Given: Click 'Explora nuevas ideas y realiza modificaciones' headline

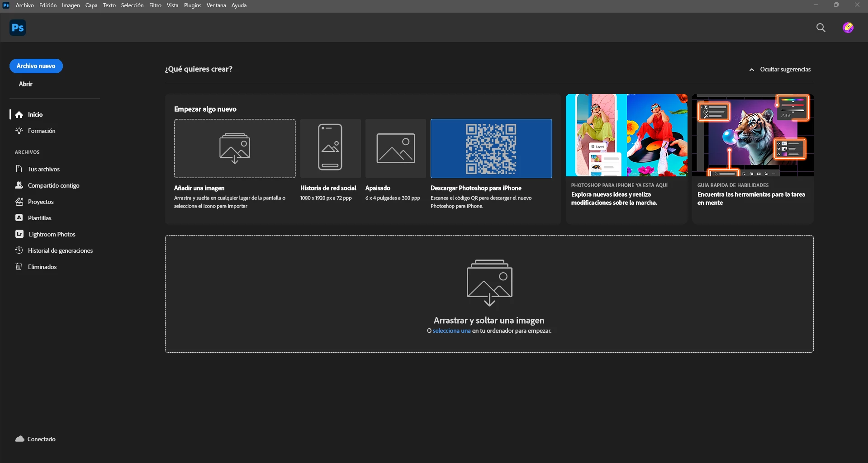Looking at the screenshot, I should (x=614, y=198).
